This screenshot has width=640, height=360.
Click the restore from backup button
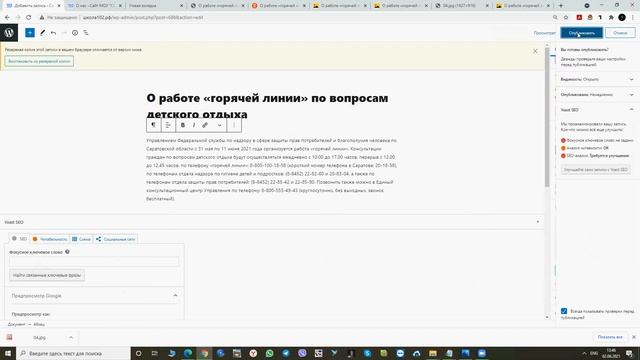click(39, 61)
